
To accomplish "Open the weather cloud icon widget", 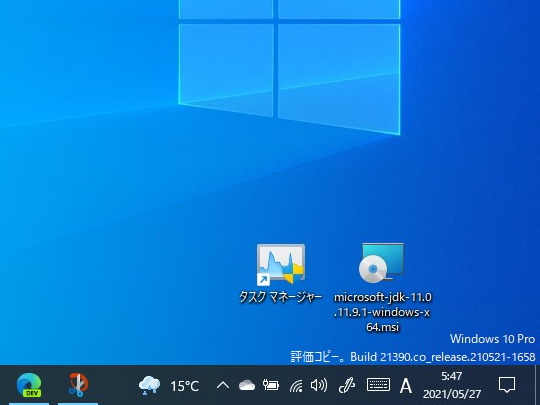I will pyautogui.click(x=149, y=385).
